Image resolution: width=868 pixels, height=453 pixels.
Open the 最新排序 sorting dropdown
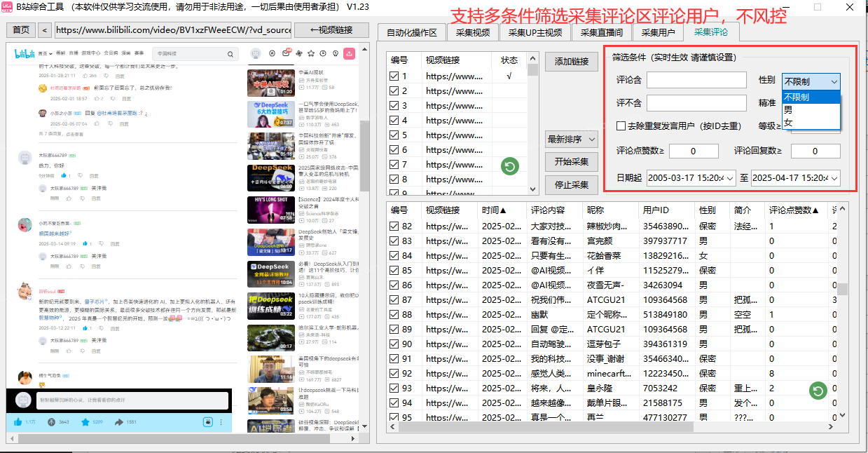pos(572,139)
